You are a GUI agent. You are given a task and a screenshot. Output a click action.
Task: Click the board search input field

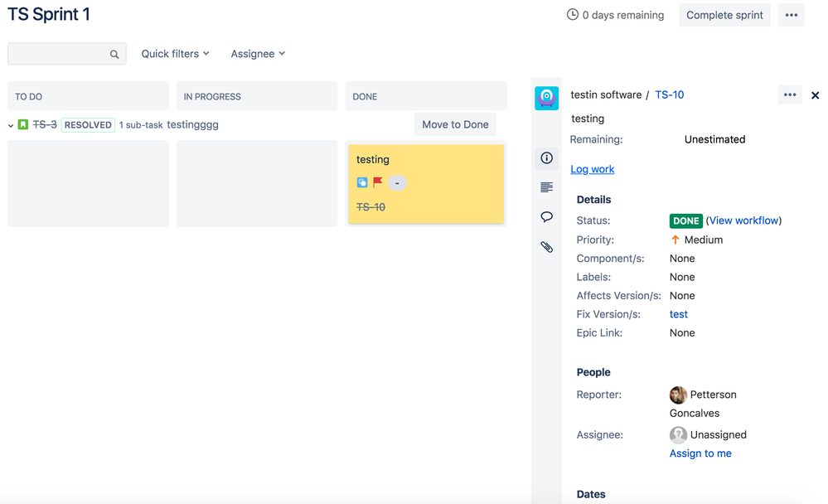(x=66, y=53)
